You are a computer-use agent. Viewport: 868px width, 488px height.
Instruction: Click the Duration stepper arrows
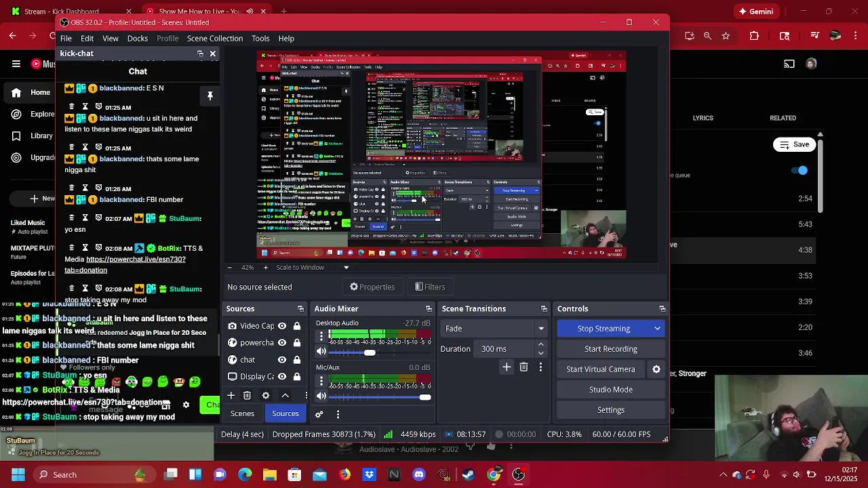[x=540, y=349]
